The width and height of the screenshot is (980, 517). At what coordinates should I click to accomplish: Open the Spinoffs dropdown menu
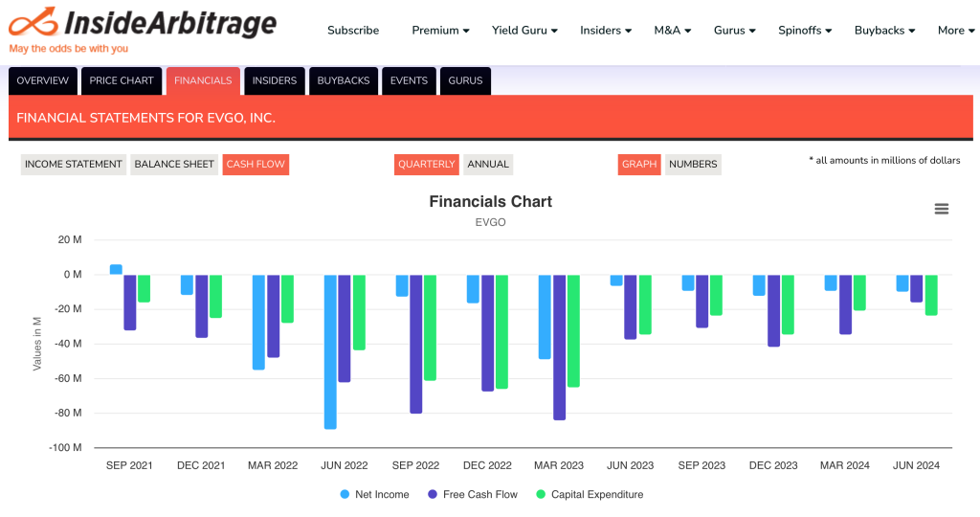pyautogui.click(x=805, y=30)
